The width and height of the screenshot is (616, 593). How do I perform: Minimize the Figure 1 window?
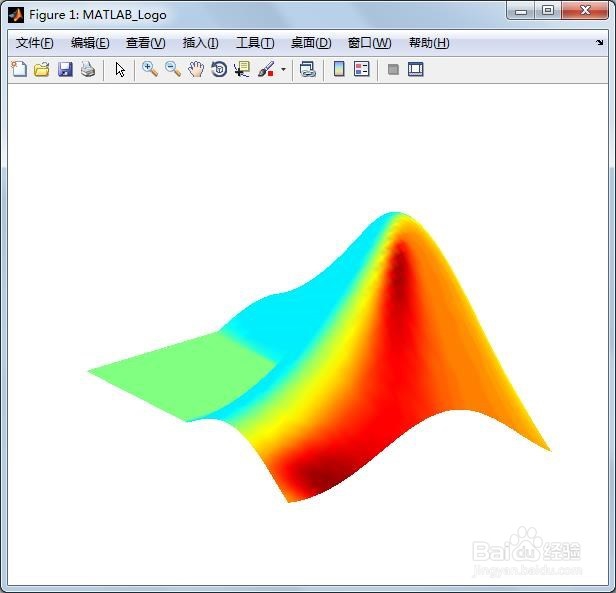[521, 11]
